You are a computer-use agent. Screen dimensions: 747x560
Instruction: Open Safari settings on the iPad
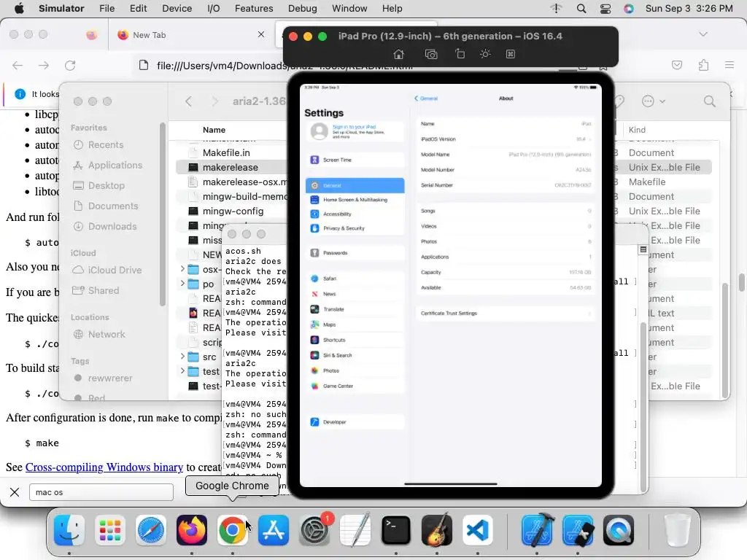coord(355,279)
